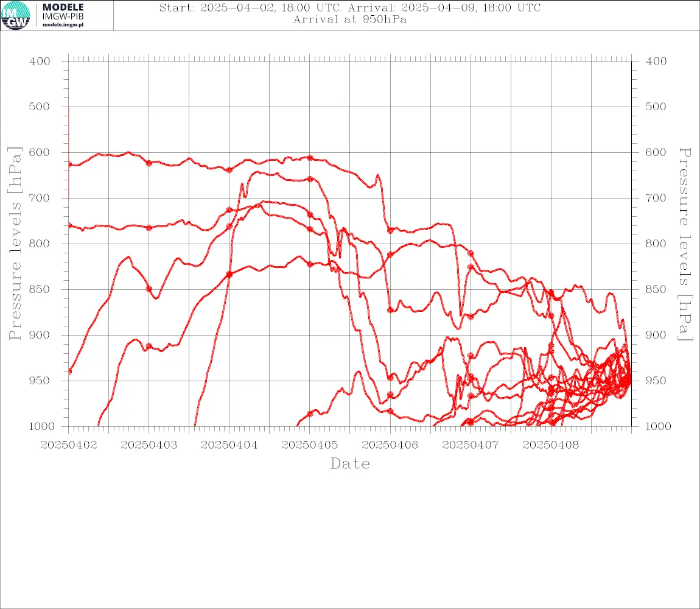Click left y-axis label 700
This screenshot has height=609, width=700.
(40, 198)
